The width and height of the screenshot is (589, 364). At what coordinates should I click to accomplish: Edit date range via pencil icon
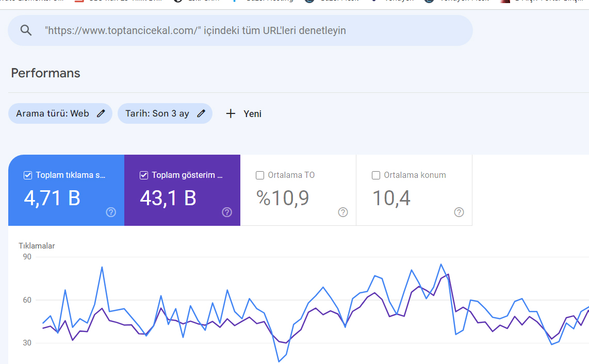(x=201, y=113)
